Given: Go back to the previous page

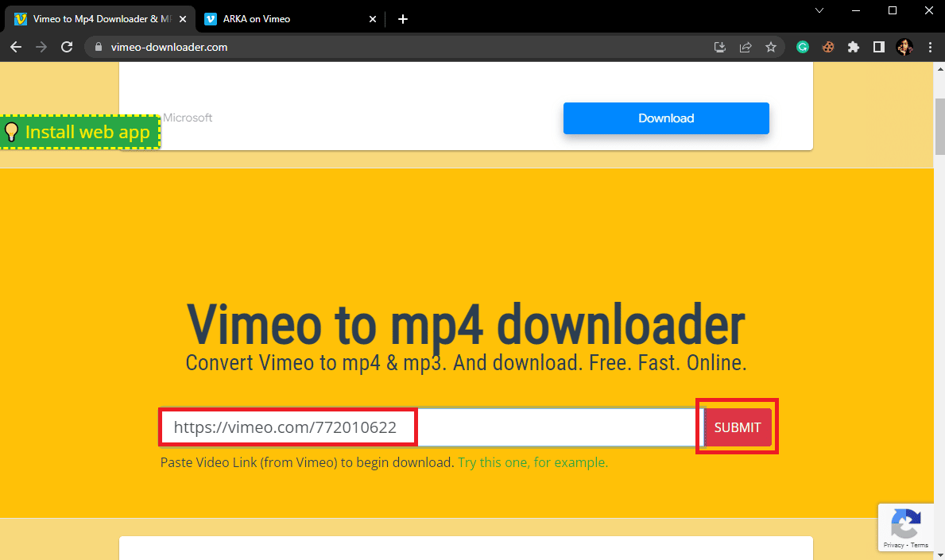Looking at the screenshot, I should [16, 47].
